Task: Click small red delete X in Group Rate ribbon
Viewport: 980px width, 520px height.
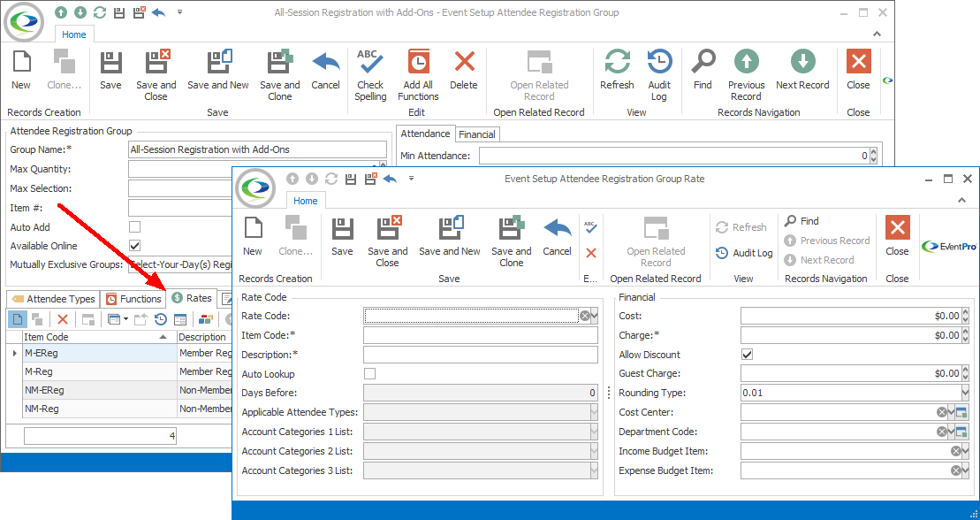Action: (x=590, y=253)
